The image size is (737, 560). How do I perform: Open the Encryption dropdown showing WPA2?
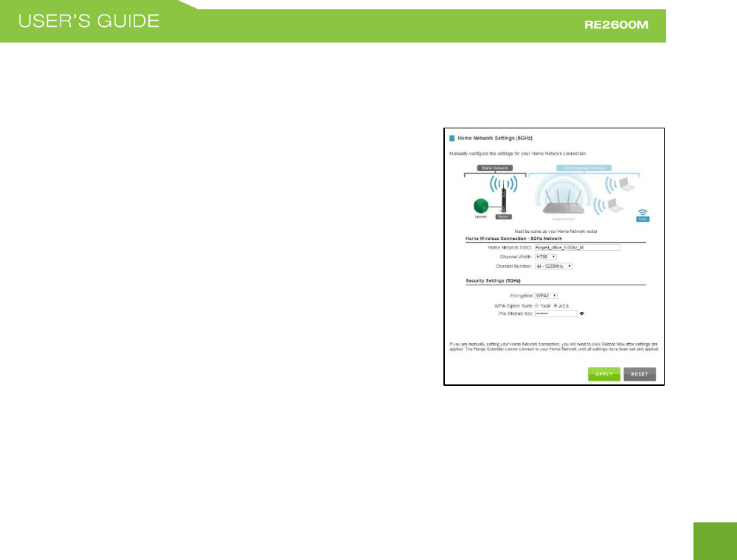point(546,296)
